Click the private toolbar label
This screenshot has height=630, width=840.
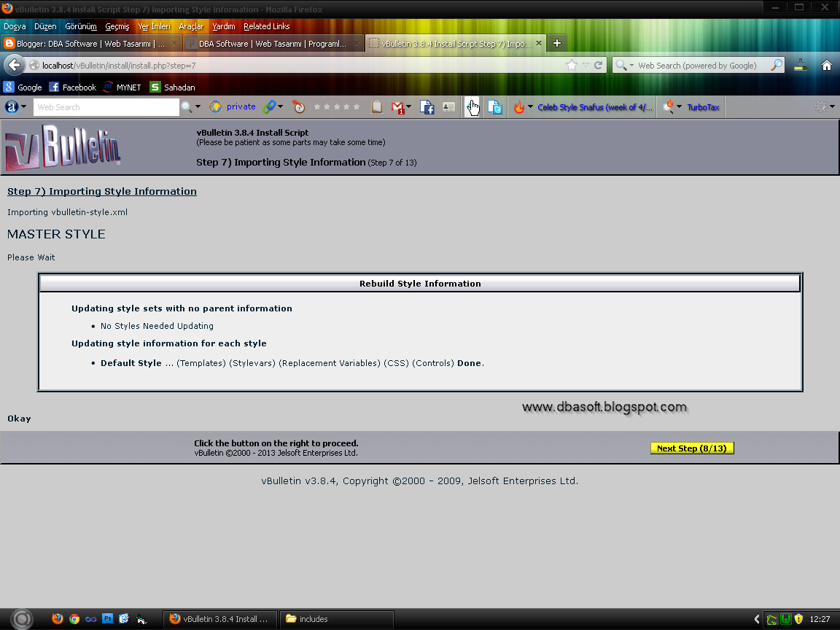[x=241, y=106]
